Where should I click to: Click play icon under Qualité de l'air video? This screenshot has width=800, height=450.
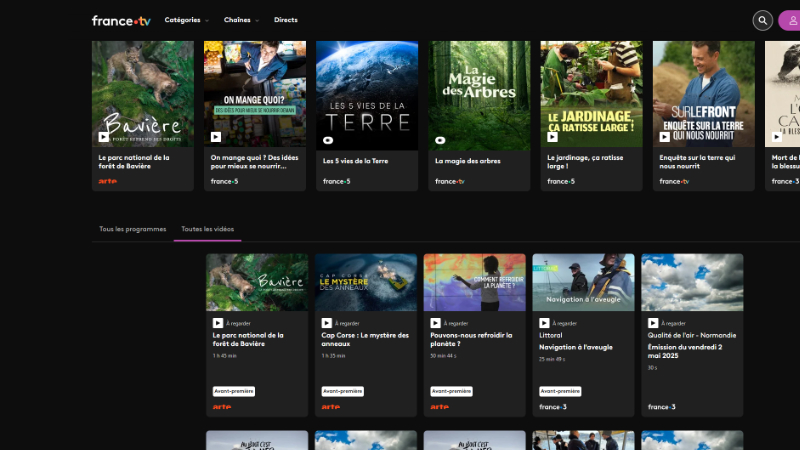click(x=653, y=323)
